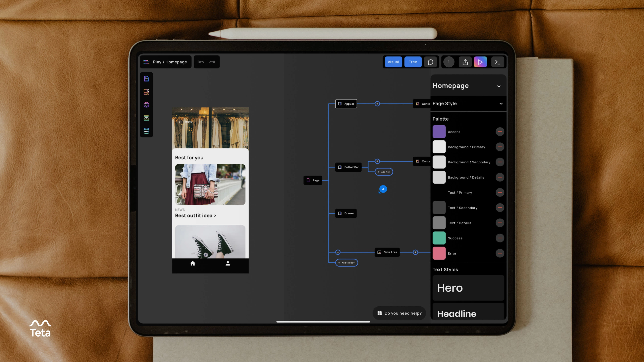Viewport: 644px width, 362px height.
Task: Toggle the Tree view button
Action: pyautogui.click(x=413, y=62)
